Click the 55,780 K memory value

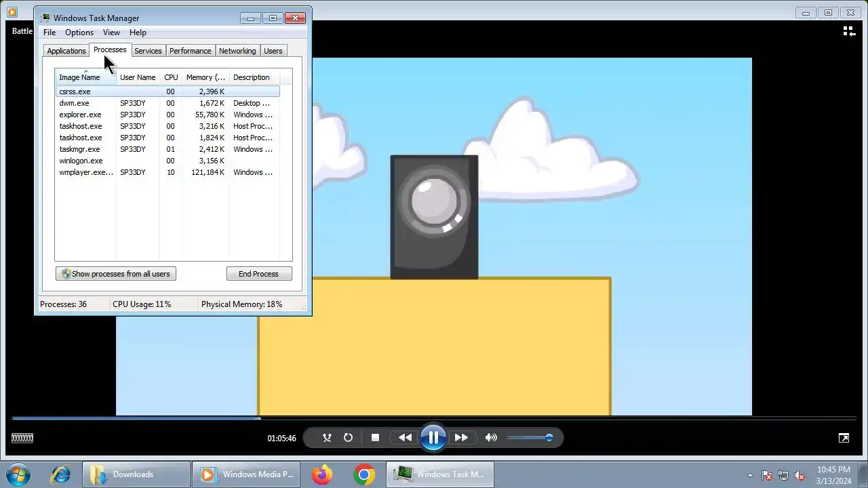[x=210, y=115]
